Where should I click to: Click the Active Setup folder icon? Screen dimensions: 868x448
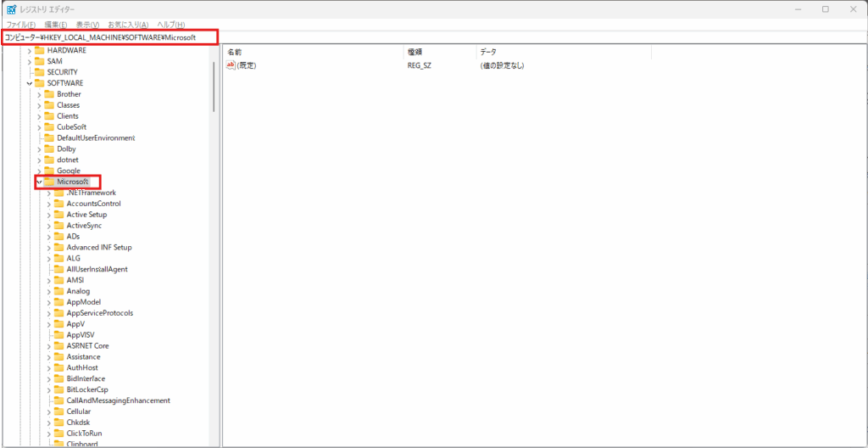(x=58, y=214)
